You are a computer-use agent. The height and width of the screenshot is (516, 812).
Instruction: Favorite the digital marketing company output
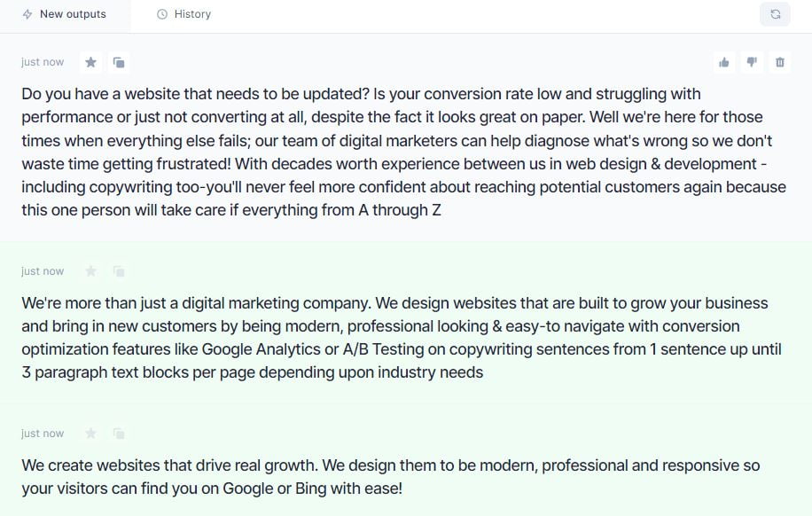tap(90, 271)
